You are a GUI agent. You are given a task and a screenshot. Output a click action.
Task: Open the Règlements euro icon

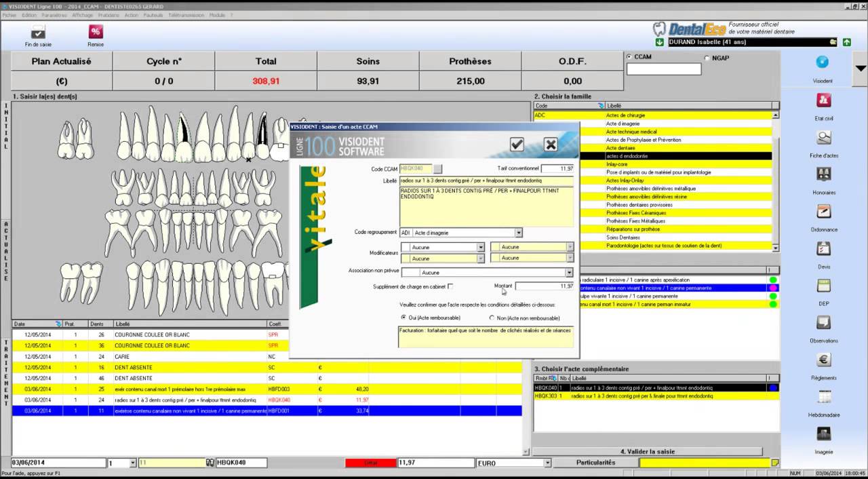click(x=824, y=360)
